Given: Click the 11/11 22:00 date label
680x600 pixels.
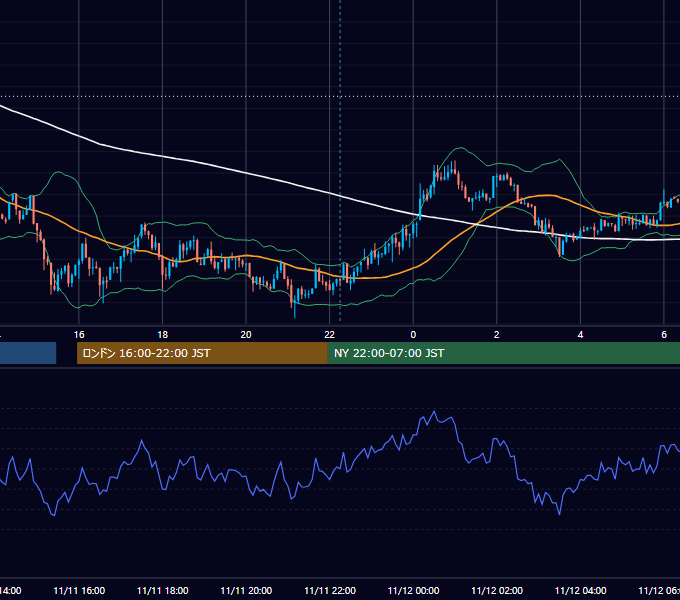Looking at the screenshot, I should (330, 590).
